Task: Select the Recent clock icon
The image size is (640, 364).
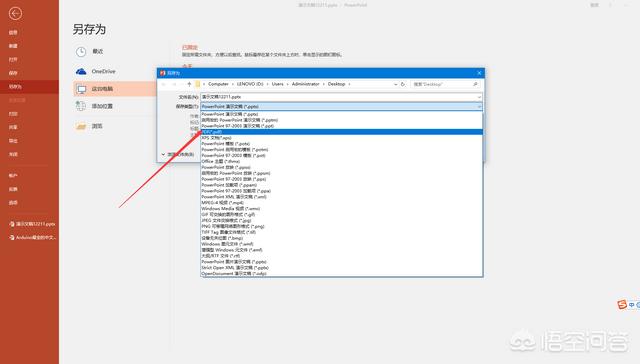Action: 81,51
